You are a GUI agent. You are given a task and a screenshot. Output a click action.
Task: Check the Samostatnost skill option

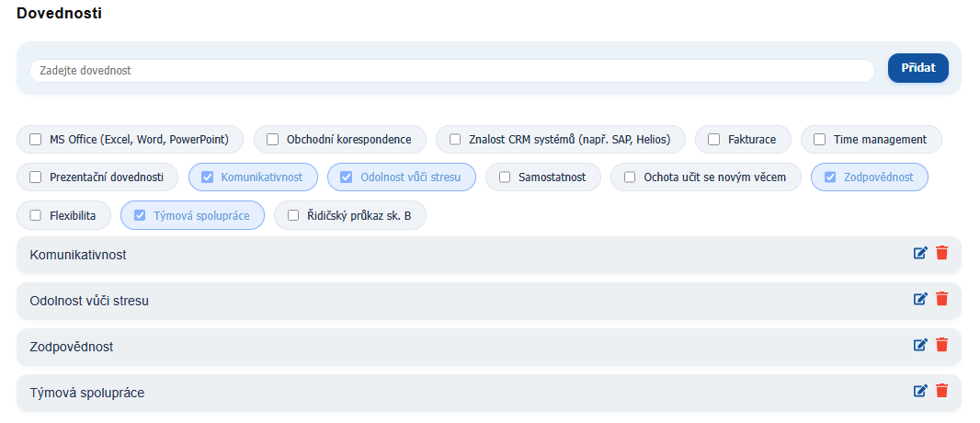click(x=505, y=177)
